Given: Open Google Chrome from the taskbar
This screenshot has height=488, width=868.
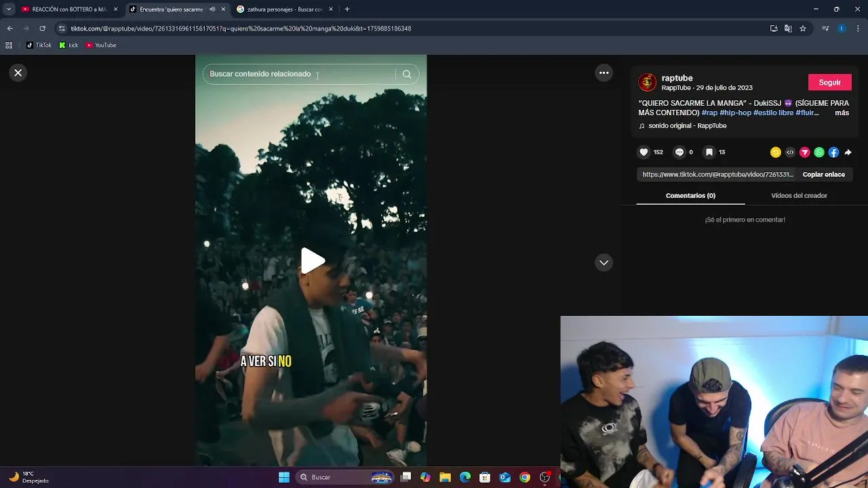Looking at the screenshot, I should click(525, 477).
